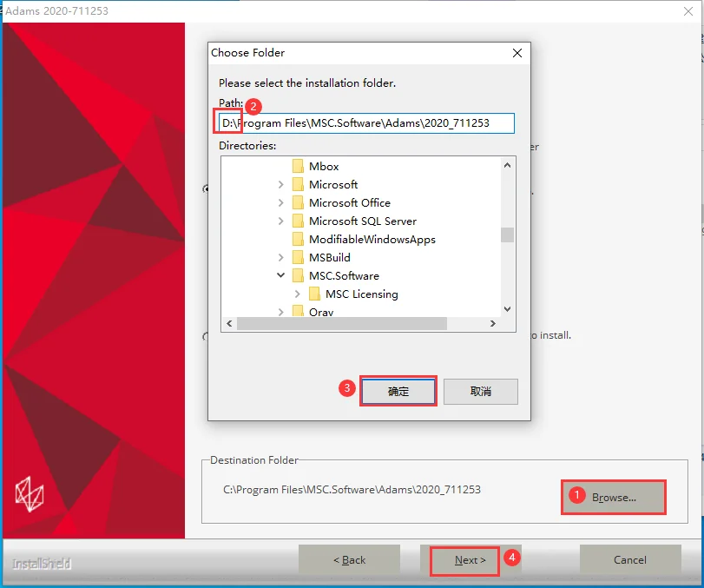704x588 pixels.
Task: Click the ModifiableWindowsApps folder icon
Action: (298, 240)
